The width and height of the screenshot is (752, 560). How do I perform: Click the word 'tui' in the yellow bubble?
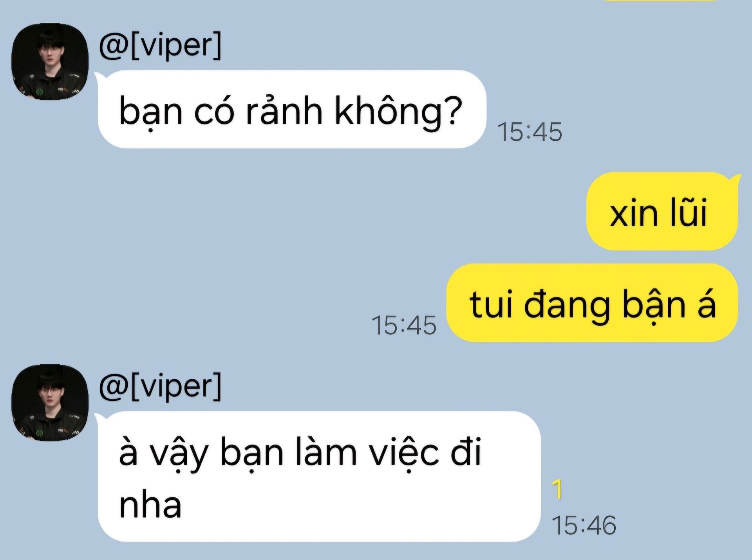[491, 304]
